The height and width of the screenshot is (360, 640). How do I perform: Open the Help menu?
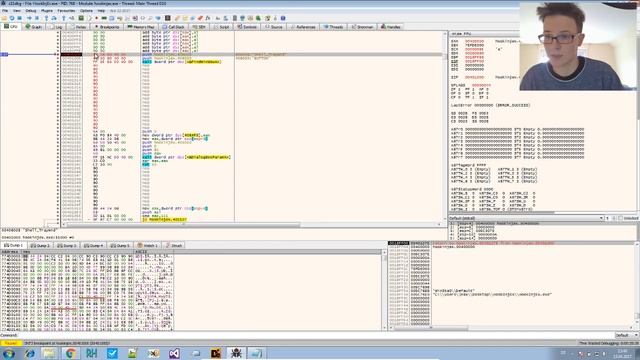[101, 11]
